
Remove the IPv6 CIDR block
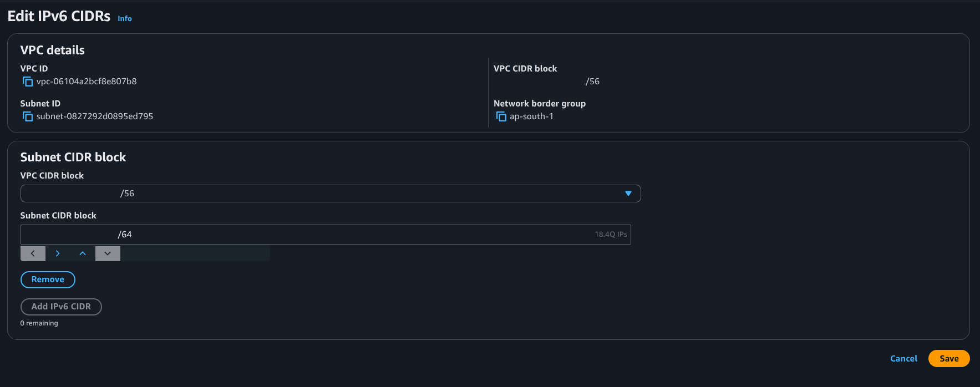pyautogui.click(x=48, y=279)
